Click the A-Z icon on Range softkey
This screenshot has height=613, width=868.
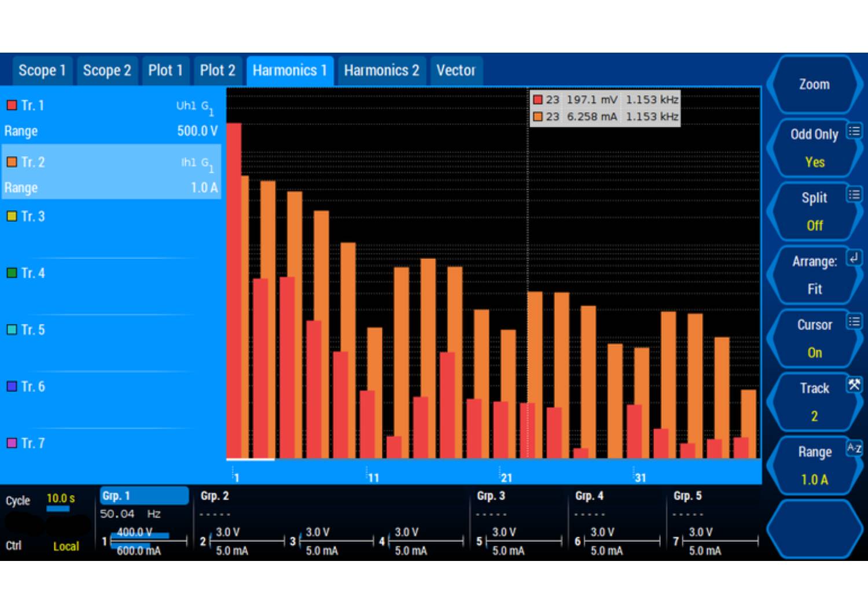(854, 448)
